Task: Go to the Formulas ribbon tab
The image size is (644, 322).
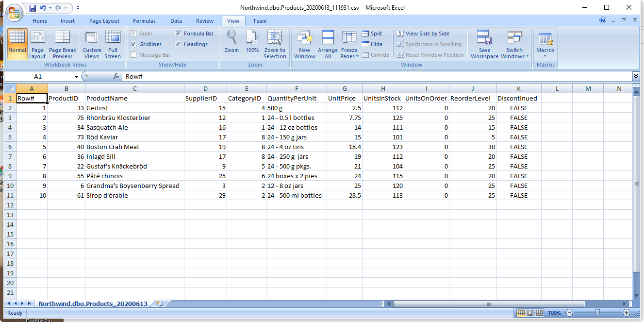Action: 144,21
